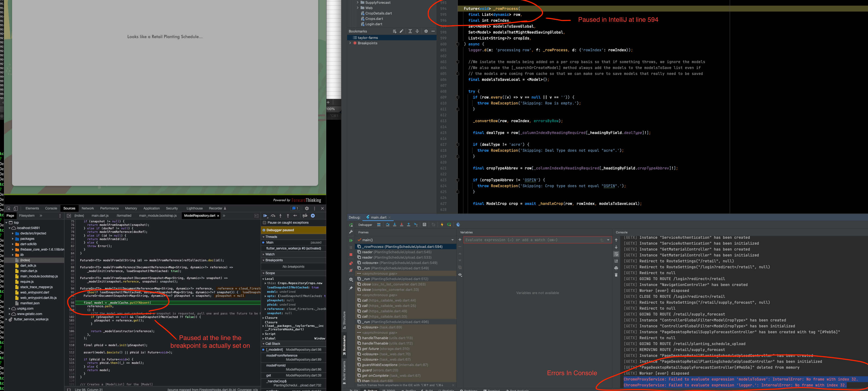Expand the localhost:54891 tree in Page pane

pyautogui.click(x=9, y=228)
